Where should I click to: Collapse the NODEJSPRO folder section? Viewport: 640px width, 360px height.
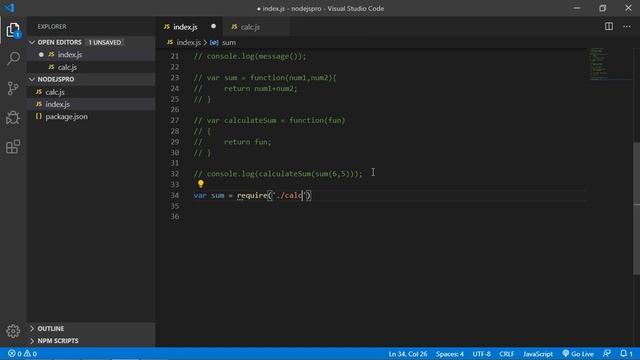point(91,79)
